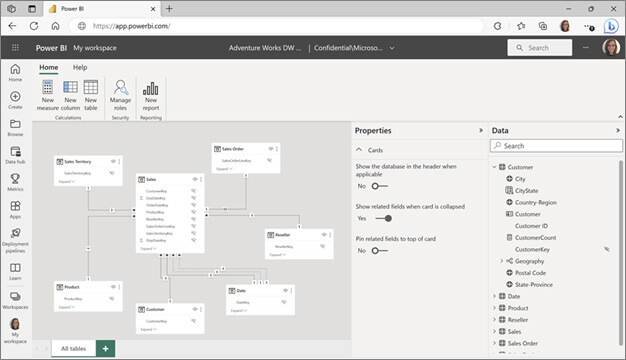Click the New measure ribbon icon

pos(48,87)
